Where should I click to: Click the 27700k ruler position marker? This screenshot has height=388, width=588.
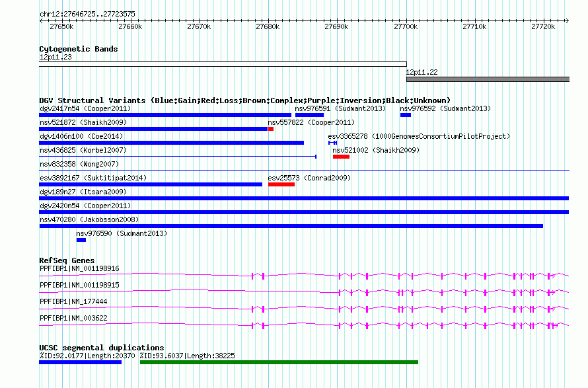(406, 26)
